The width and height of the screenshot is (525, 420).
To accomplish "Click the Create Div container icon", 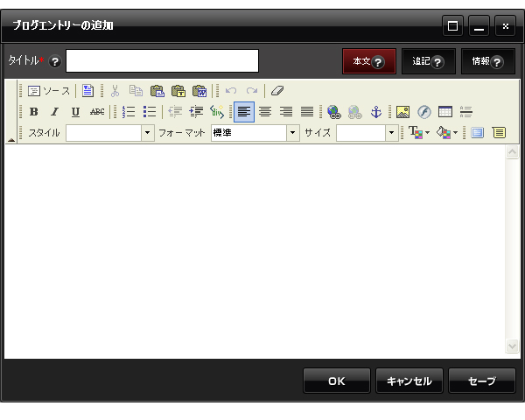I will [x=217, y=112].
